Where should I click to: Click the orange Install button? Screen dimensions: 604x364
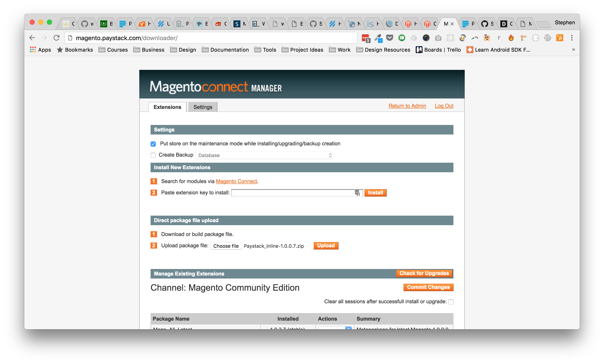click(375, 193)
